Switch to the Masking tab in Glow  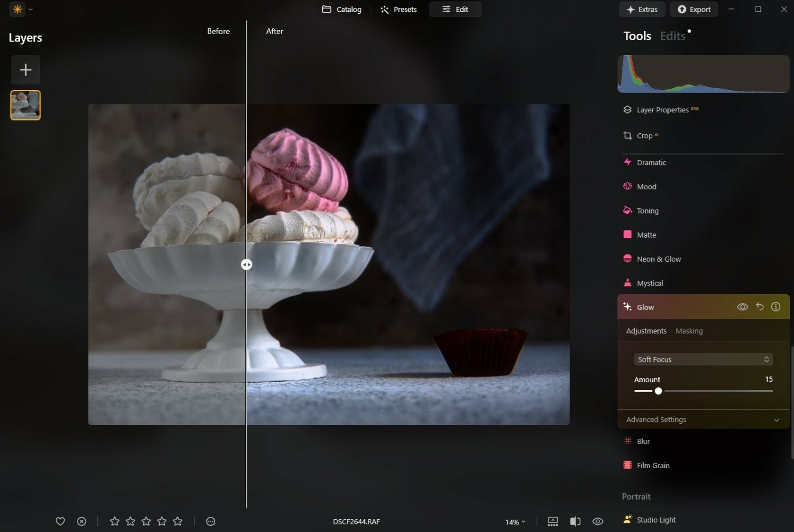(689, 331)
